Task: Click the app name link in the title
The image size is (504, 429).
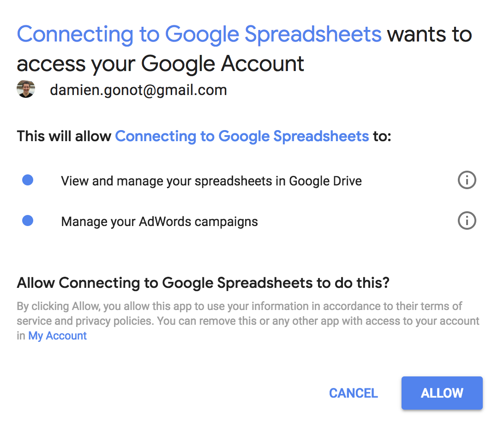Action: pos(199,35)
